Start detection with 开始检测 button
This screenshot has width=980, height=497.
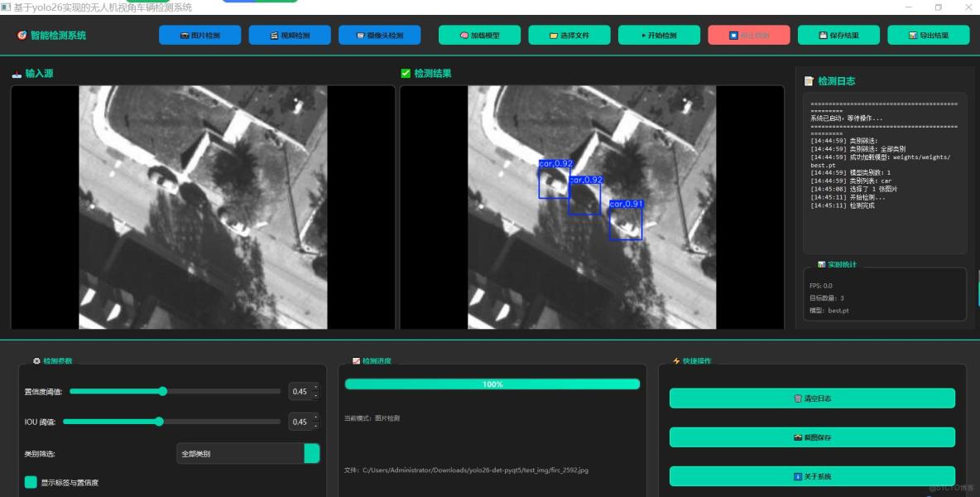click(659, 36)
